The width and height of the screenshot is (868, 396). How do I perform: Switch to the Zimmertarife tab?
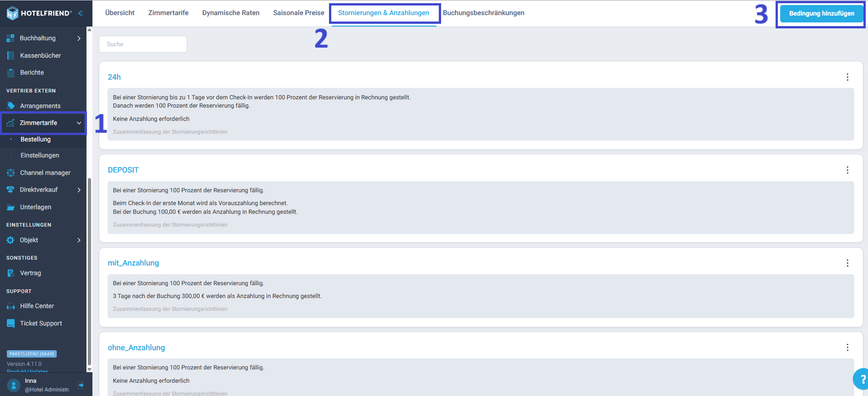168,13
